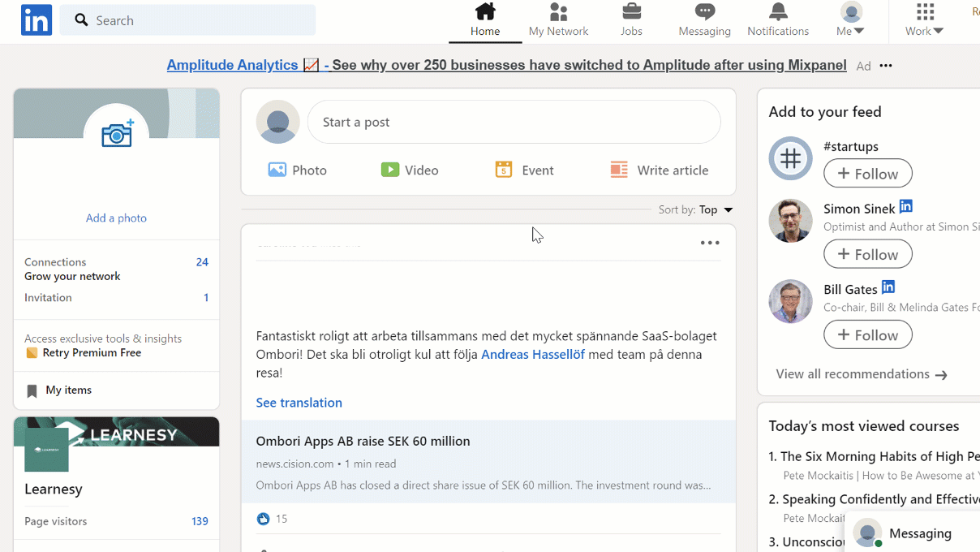Open Messaging from the navigation bar
Image resolution: width=980 pixels, height=552 pixels.
(x=704, y=21)
